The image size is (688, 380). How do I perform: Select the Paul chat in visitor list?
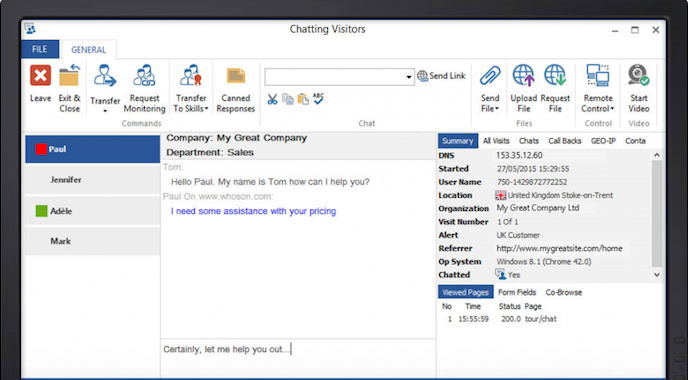93,149
